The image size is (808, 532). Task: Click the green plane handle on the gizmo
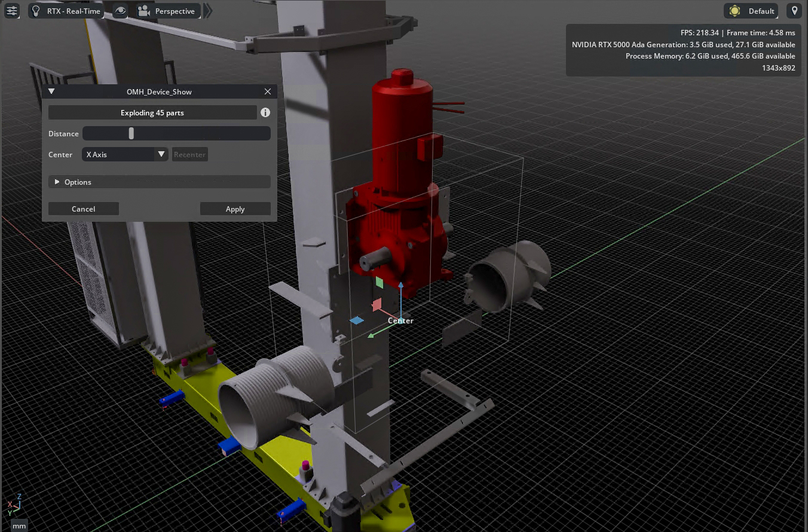tap(379, 282)
